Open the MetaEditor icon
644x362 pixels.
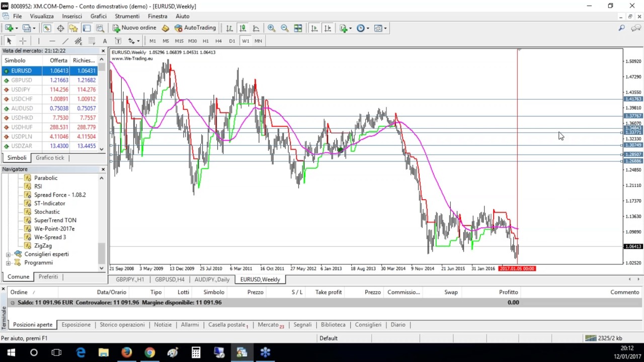(165, 28)
